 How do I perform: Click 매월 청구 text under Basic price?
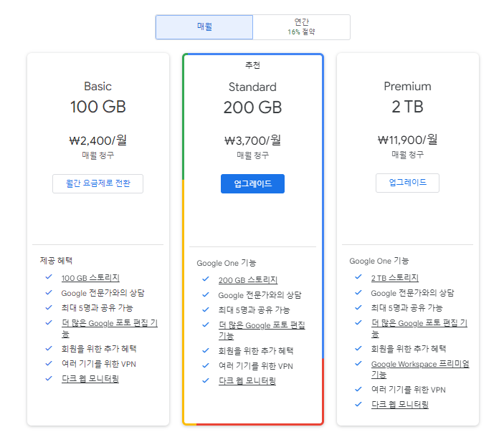pos(98,155)
